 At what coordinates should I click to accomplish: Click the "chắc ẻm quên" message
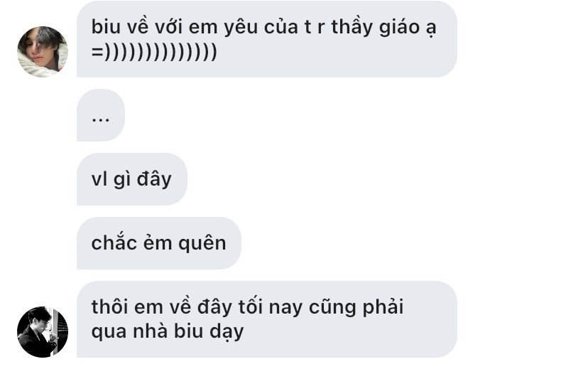coord(158,243)
